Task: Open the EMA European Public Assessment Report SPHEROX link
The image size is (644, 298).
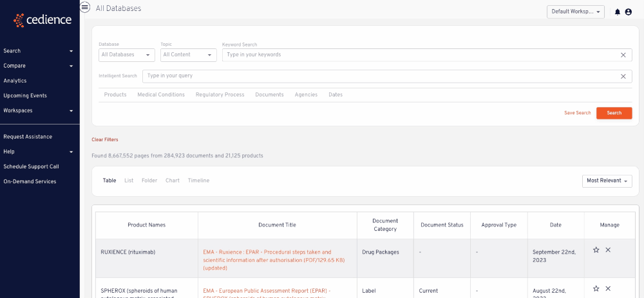Action: pos(267,293)
